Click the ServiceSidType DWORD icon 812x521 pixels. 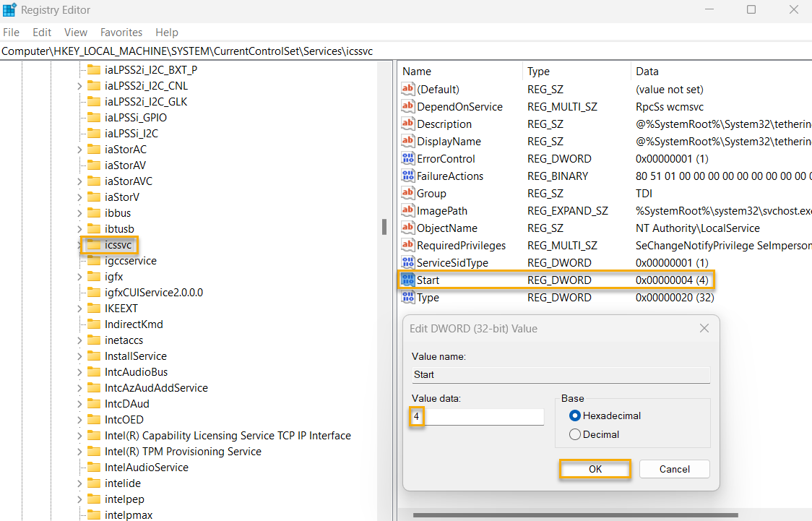(408, 263)
